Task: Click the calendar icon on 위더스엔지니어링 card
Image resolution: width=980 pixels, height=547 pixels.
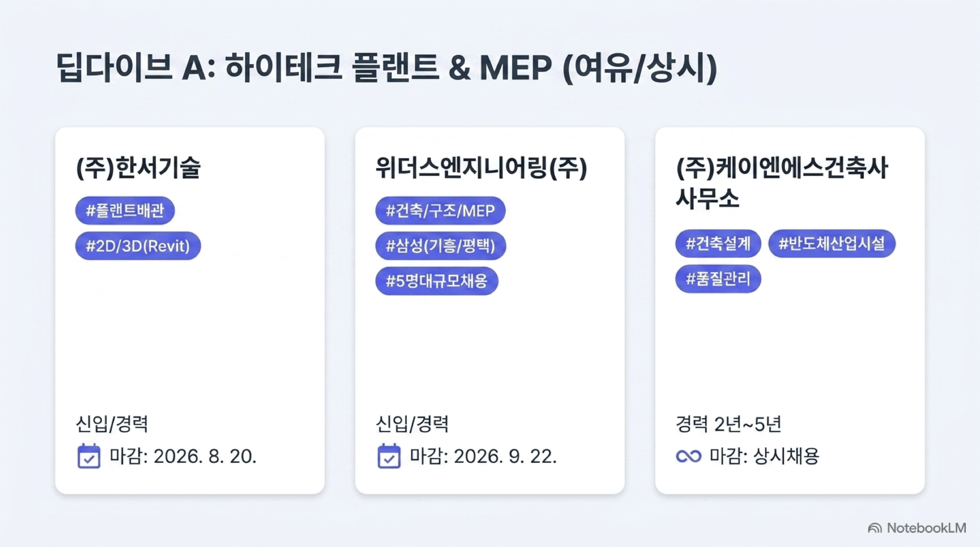Action: pos(389,456)
